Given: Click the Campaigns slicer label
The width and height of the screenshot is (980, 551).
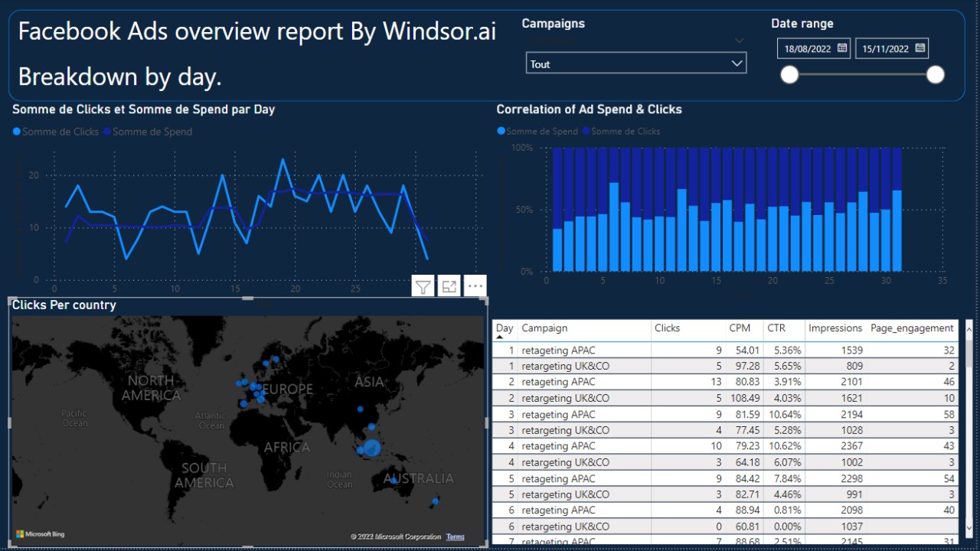Looking at the screenshot, I should point(553,23).
